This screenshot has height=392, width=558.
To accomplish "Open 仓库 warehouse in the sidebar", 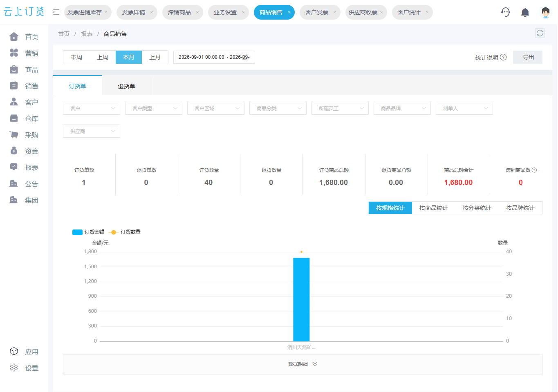I will [24, 118].
